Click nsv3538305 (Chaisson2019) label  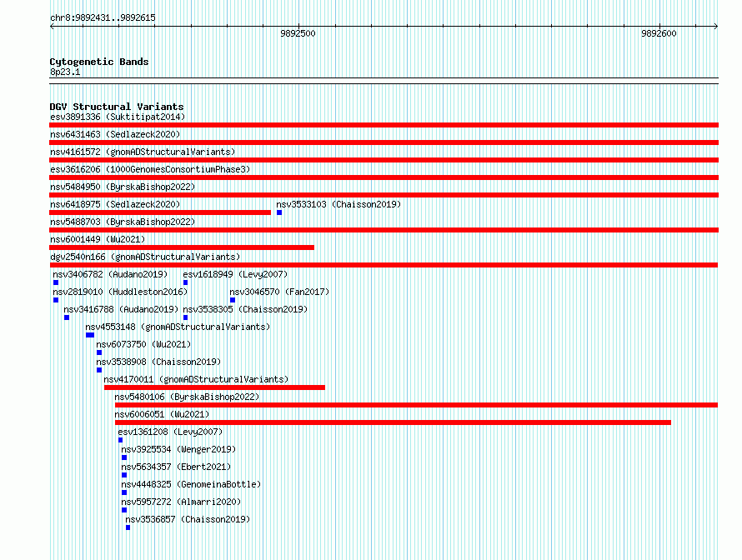pos(245,309)
